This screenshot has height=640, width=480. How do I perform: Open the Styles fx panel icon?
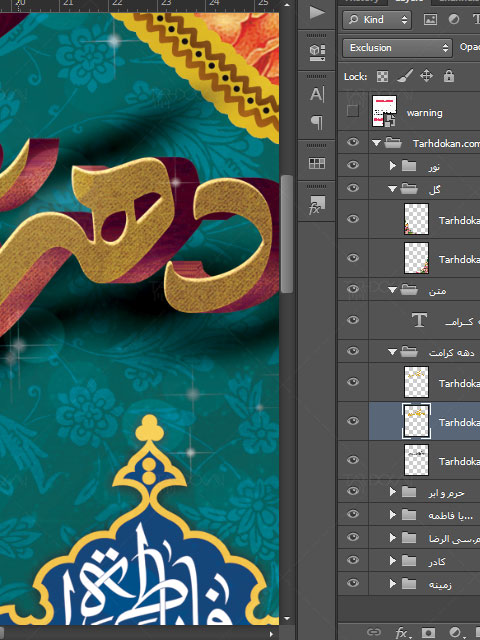(x=317, y=205)
